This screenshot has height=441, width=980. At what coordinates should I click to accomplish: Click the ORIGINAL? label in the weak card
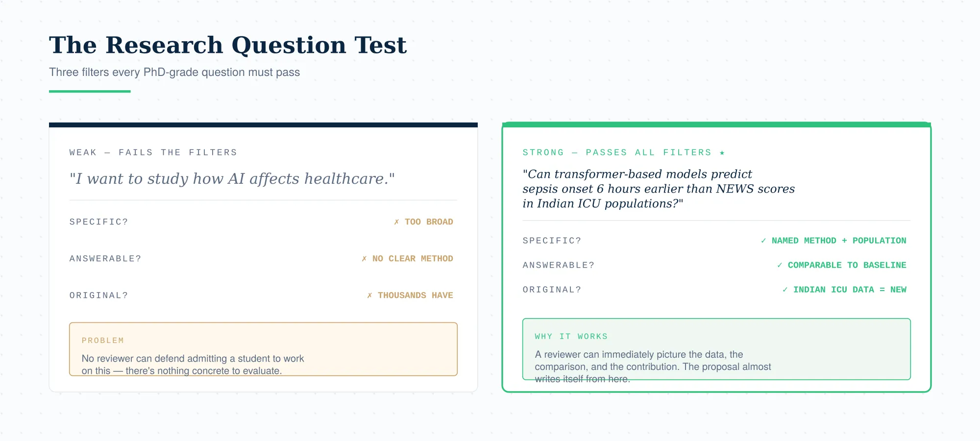tap(98, 295)
